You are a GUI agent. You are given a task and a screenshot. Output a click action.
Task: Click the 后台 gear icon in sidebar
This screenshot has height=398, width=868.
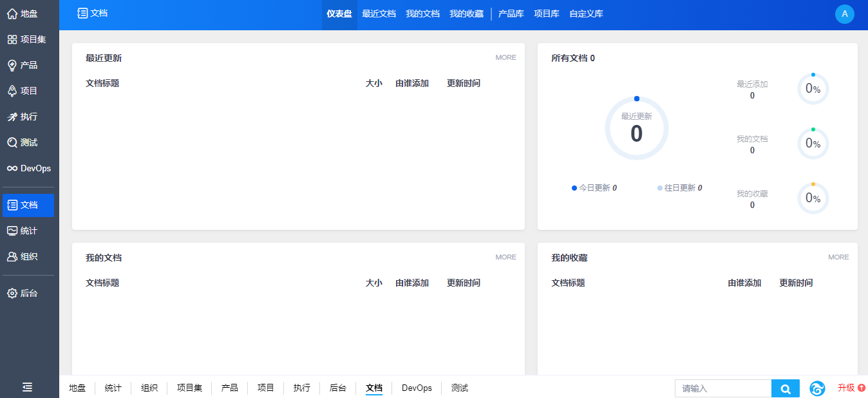tap(12, 293)
